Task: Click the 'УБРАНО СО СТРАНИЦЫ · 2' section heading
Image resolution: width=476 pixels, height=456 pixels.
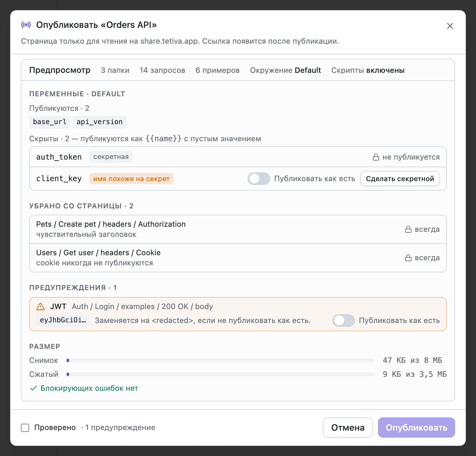Action: [x=81, y=206]
